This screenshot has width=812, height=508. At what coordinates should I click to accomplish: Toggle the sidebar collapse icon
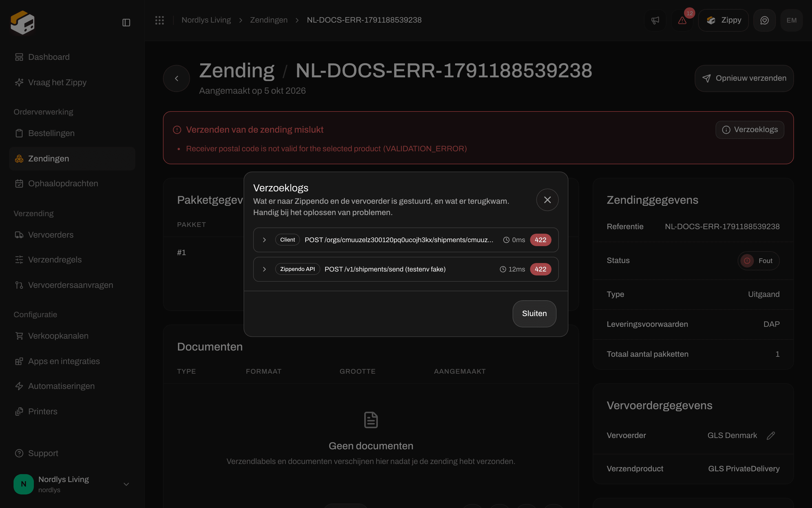[x=126, y=23]
